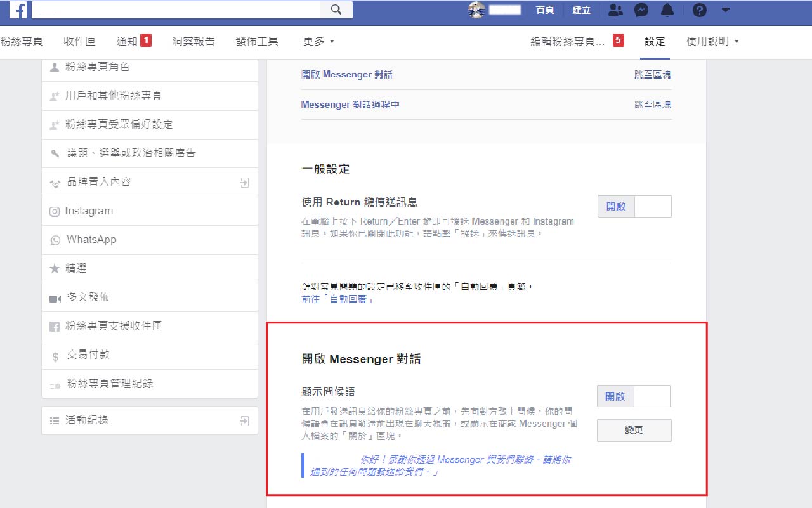812x508 pixels.
Task: Click the red 5 badge near 編輯粉絲專頁
Action: pyautogui.click(x=619, y=41)
